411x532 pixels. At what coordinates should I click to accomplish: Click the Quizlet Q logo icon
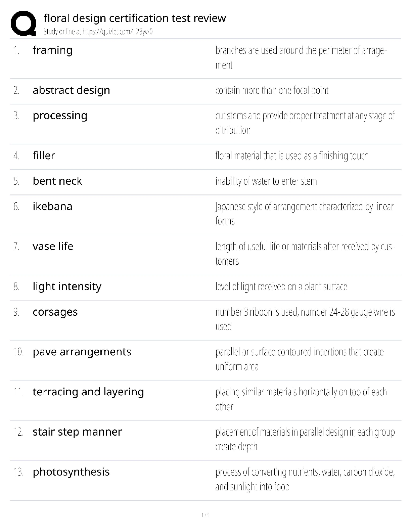coord(24,24)
